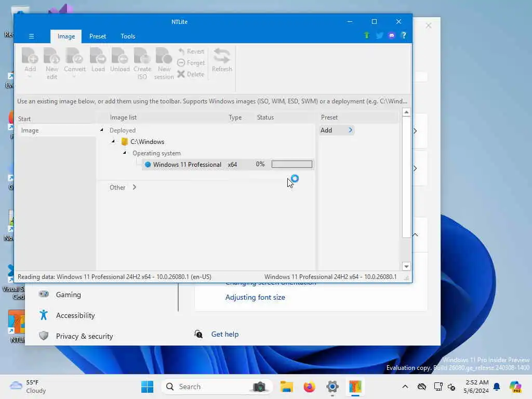
Task: Click the NTLite help question mark icon
Action: click(x=404, y=35)
